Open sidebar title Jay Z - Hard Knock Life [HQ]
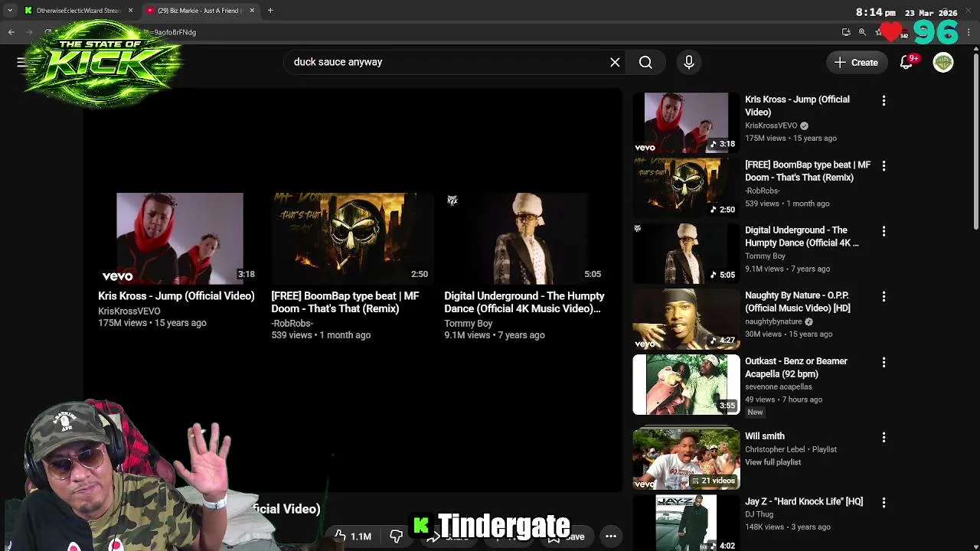This screenshot has height=551, width=980. (804, 502)
